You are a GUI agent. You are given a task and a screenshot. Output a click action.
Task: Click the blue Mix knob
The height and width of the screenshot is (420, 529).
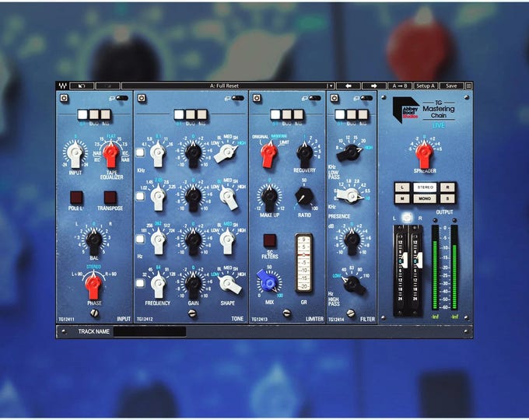point(268,281)
